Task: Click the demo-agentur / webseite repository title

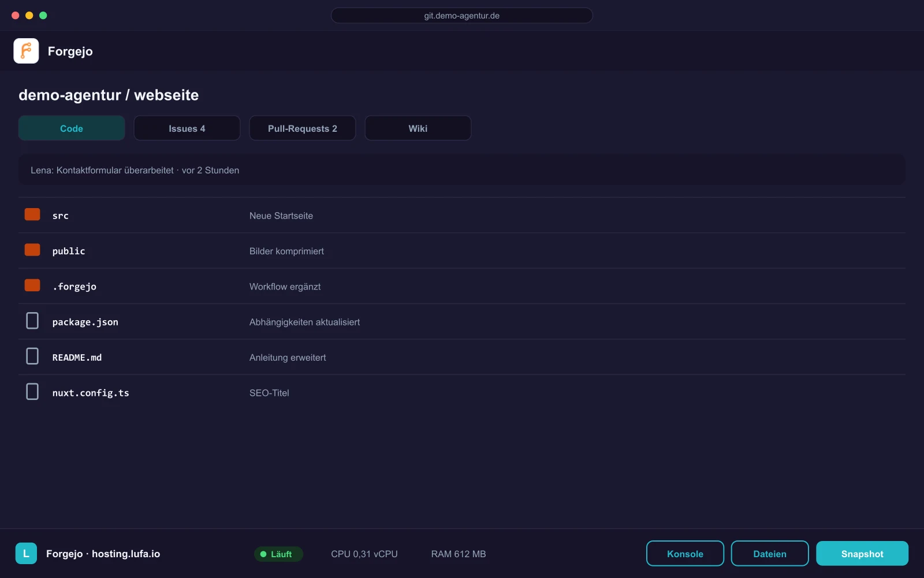Action: pos(109,95)
